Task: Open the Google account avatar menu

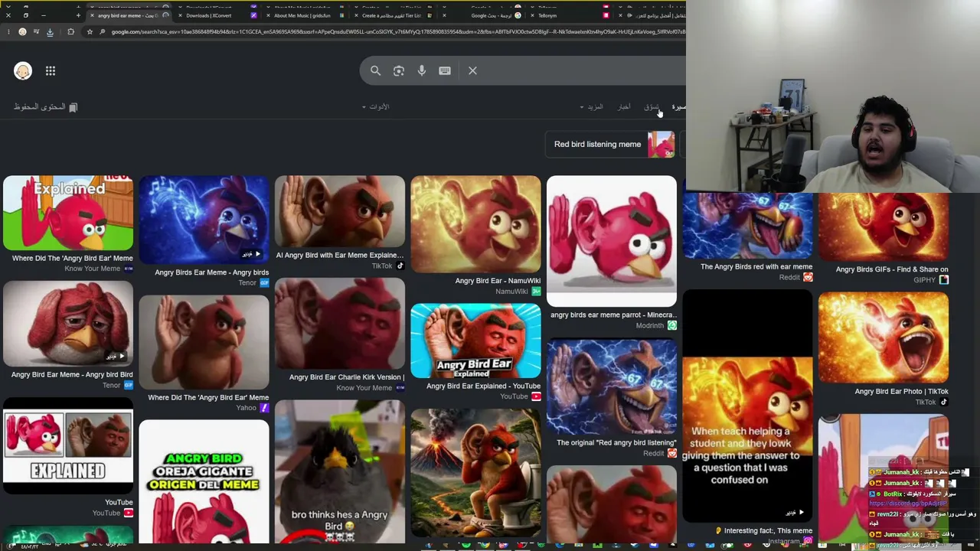Action: click(x=23, y=71)
